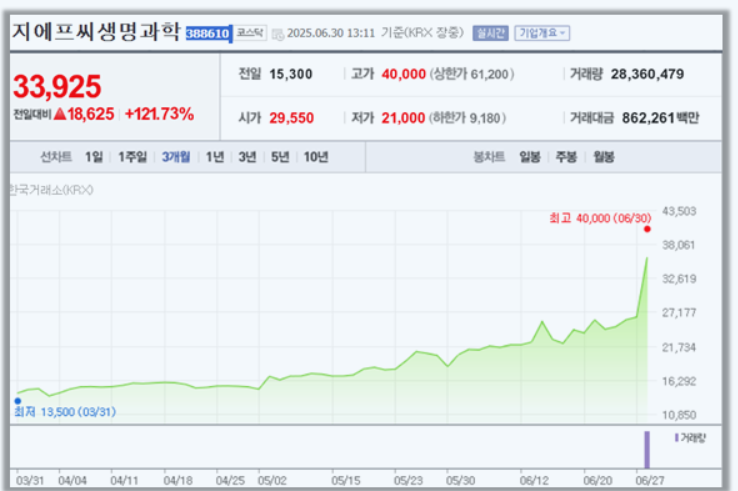The height and width of the screenshot is (491, 738).
Task: Click the 거래량 value 28,360,479
Action: click(648, 74)
